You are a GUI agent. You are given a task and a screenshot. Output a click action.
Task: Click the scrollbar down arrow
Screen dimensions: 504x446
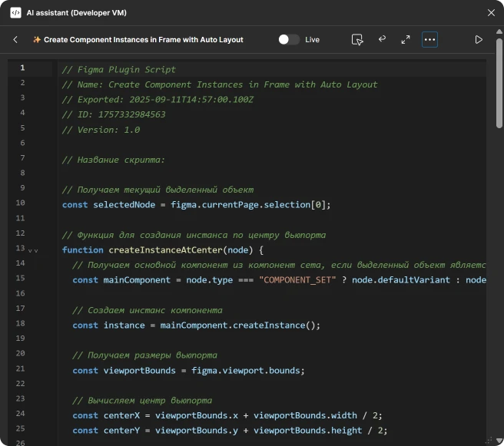(499, 440)
